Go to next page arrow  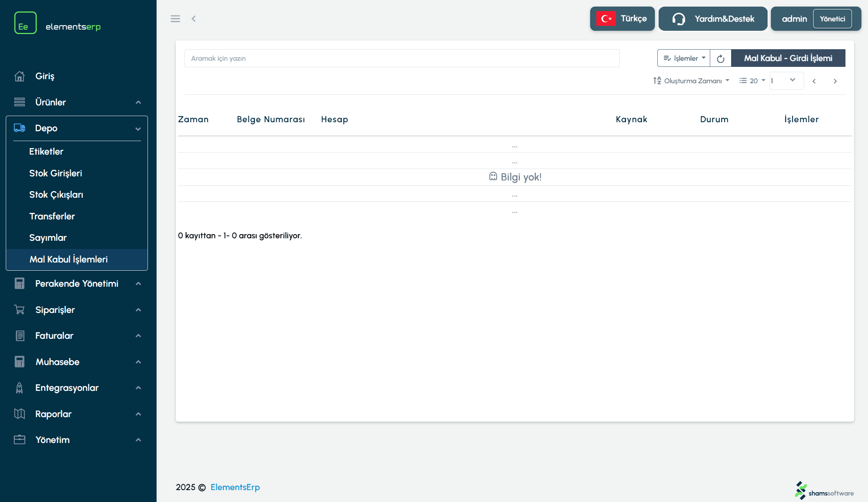click(835, 81)
